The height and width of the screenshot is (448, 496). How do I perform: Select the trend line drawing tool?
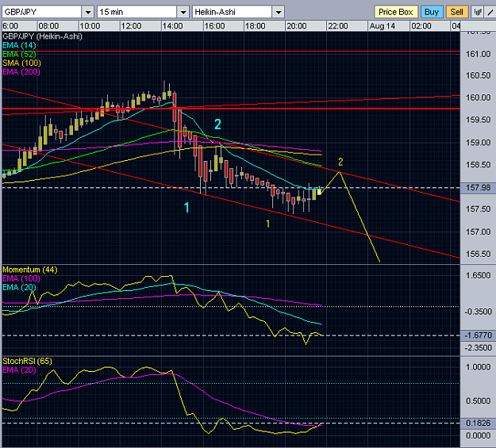[x=491, y=12]
